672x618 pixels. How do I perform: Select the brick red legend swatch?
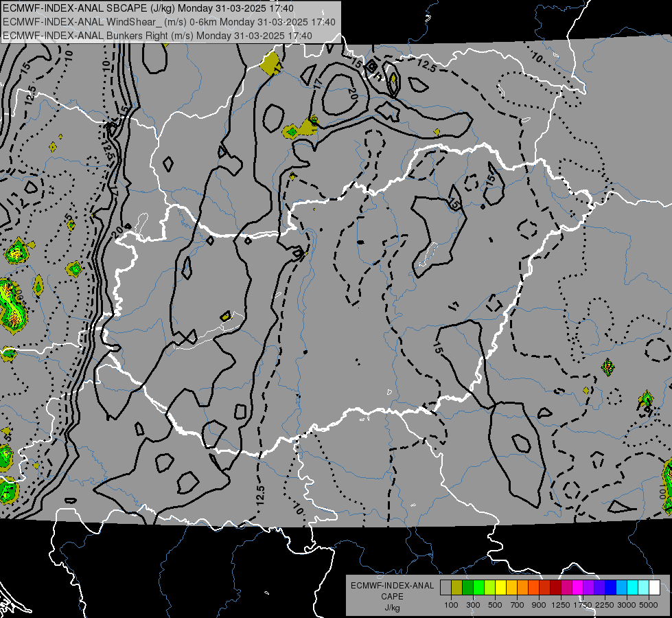(545, 588)
